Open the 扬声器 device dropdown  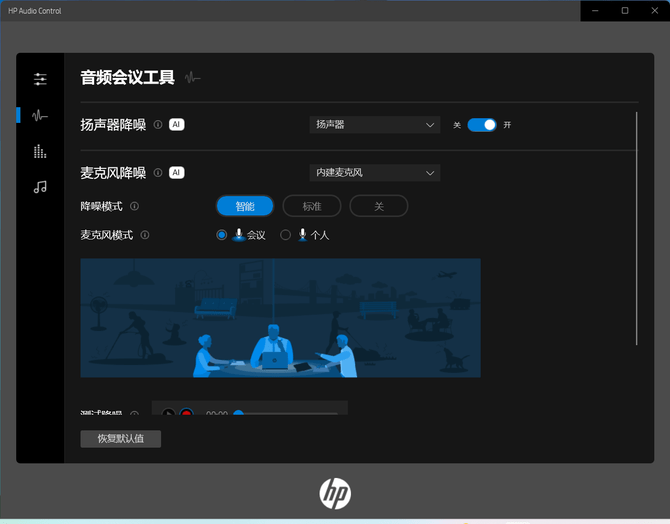[x=375, y=124]
